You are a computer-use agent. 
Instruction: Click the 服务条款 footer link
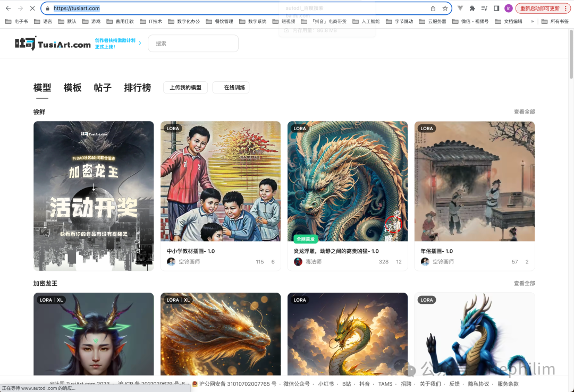pos(508,384)
